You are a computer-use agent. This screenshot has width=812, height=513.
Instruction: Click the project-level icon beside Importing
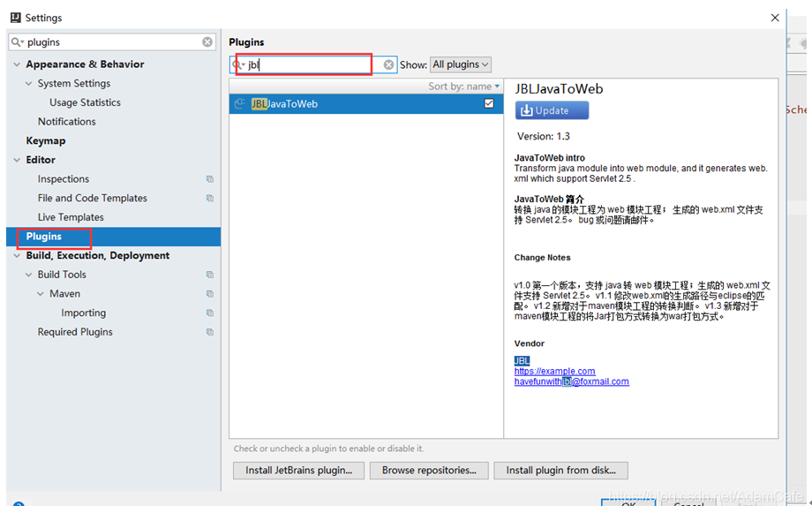pyautogui.click(x=210, y=313)
